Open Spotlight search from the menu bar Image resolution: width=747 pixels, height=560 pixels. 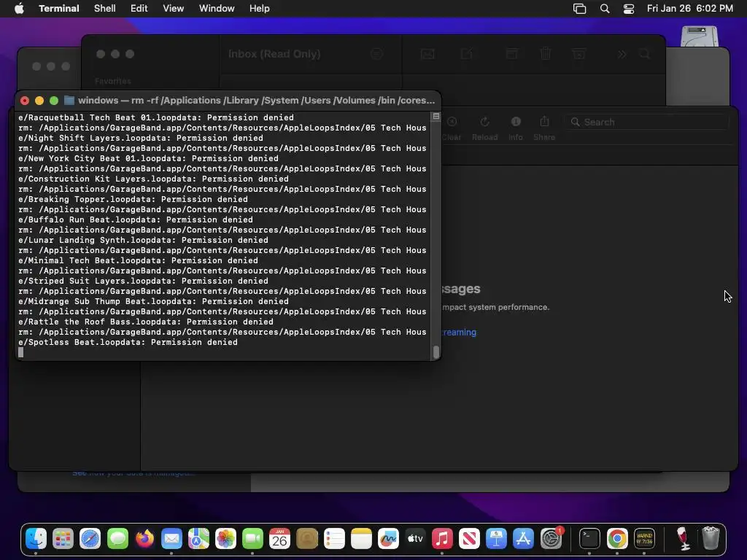605,9
